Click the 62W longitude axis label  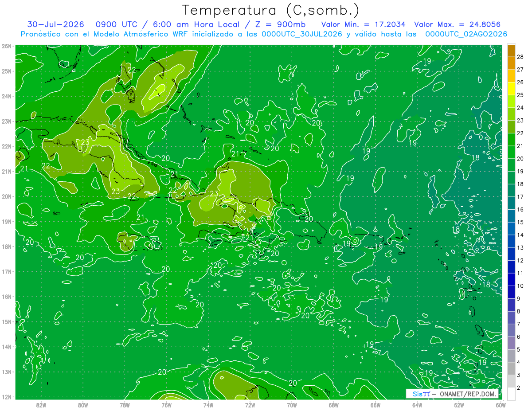(x=459, y=405)
